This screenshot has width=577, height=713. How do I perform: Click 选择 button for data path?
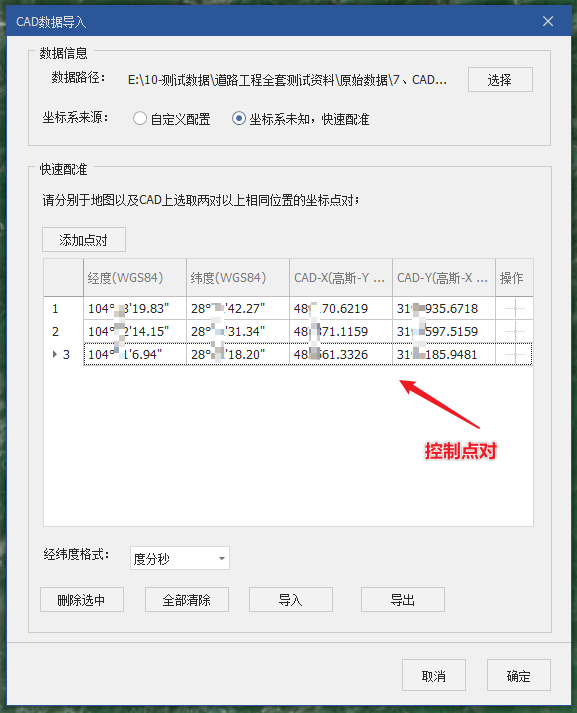(500, 80)
